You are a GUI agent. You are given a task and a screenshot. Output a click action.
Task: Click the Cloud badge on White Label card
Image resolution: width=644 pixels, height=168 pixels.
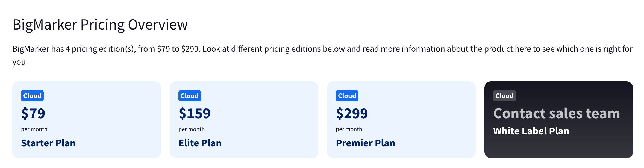(x=504, y=96)
